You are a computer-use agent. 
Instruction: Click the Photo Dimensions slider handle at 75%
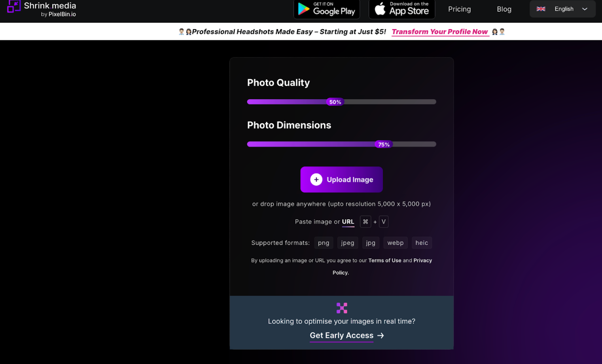point(384,144)
